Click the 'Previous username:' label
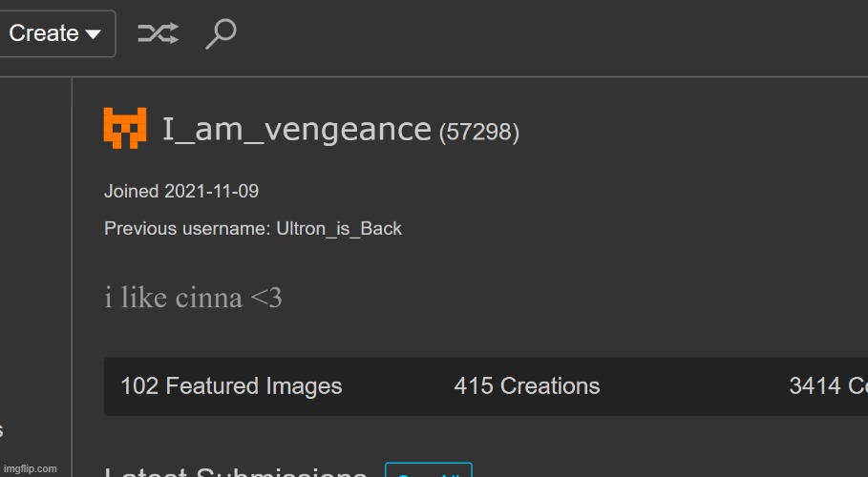Viewport: 868px width, 477px height. (x=187, y=229)
